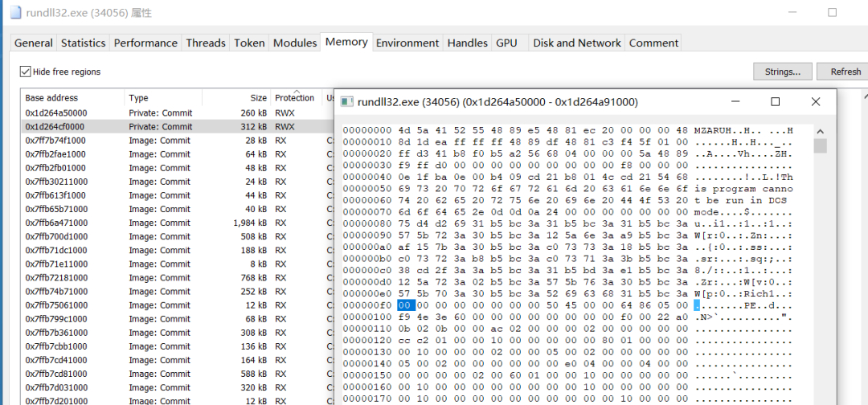The height and width of the screenshot is (405, 868).
Task: Maximize the rundll32.exe properties window
Action: click(x=832, y=13)
